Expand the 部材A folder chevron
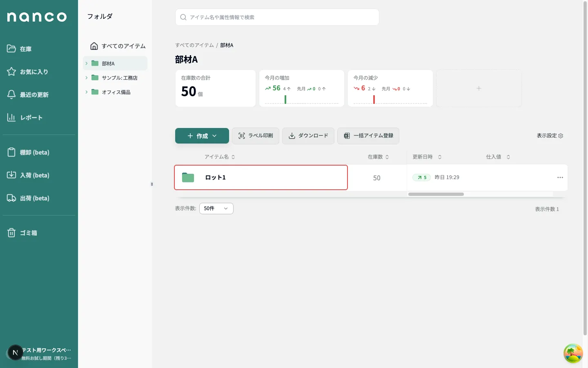The width and height of the screenshot is (588, 368). tap(87, 63)
